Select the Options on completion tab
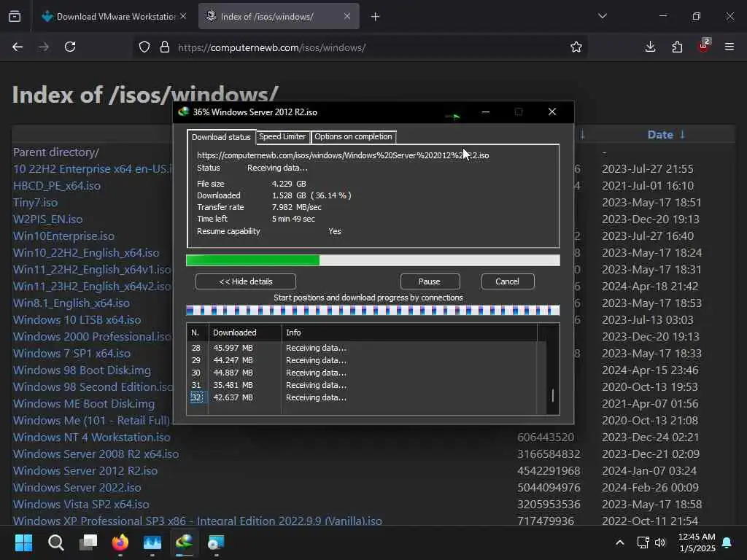The height and width of the screenshot is (560, 747). click(x=353, y=136)
